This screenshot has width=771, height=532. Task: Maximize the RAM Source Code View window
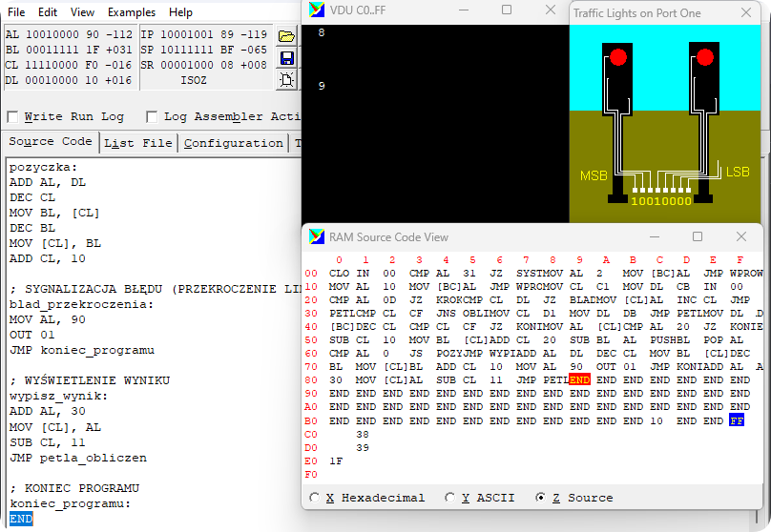pos(697,236)
